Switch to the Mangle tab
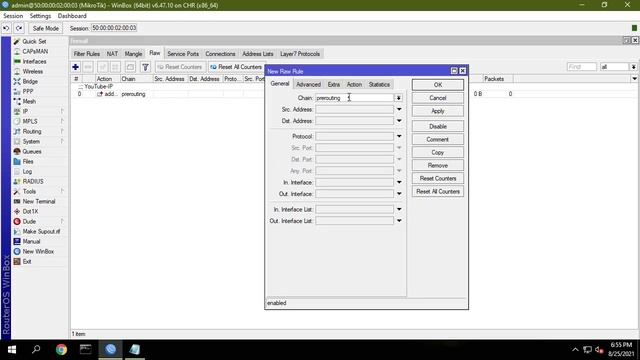640x360 pixels. tap(133, 54)
